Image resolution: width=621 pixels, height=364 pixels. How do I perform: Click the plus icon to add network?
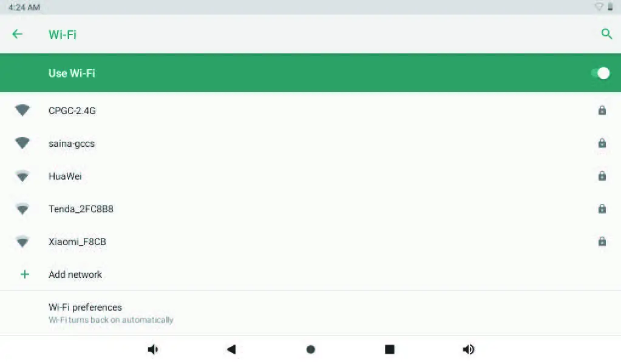(24, 274)
